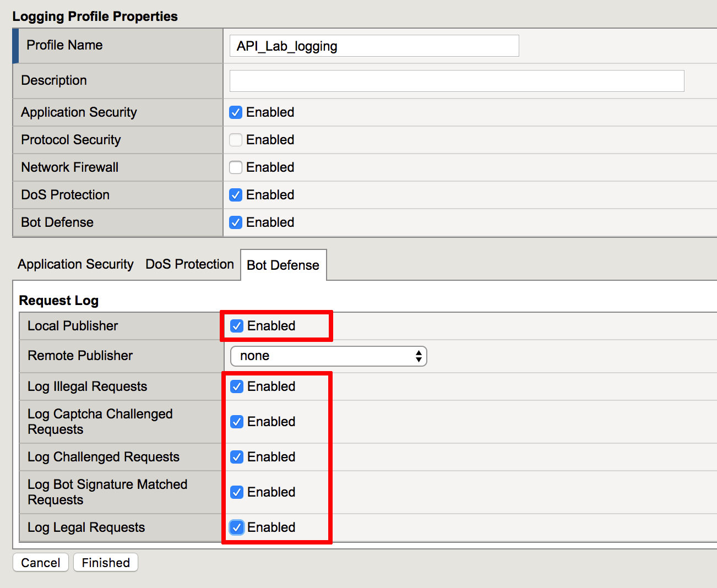This screenshot has height=588, width=717.
Task: Toggle the Log Legal Requests checkbox
Action: [x=237, y=527]
